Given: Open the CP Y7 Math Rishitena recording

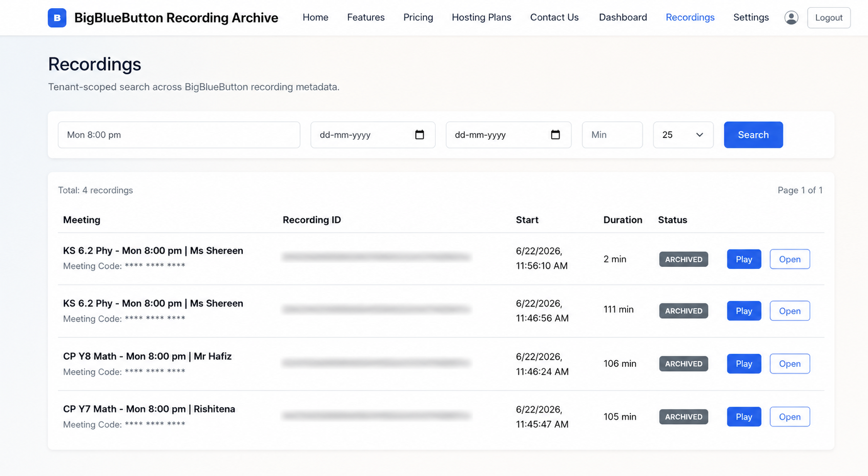Looking at the screenshot, I should [x=790, y=417].
